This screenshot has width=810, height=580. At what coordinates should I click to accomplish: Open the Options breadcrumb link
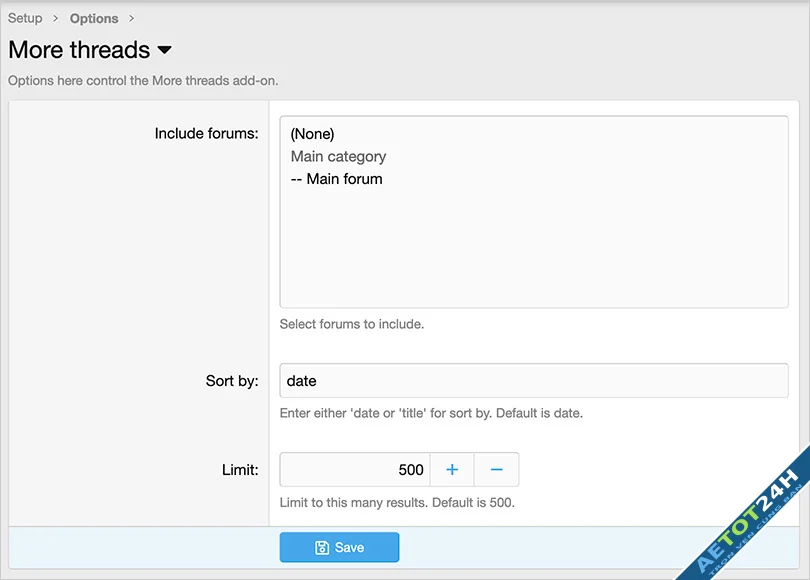coord(94,18)
